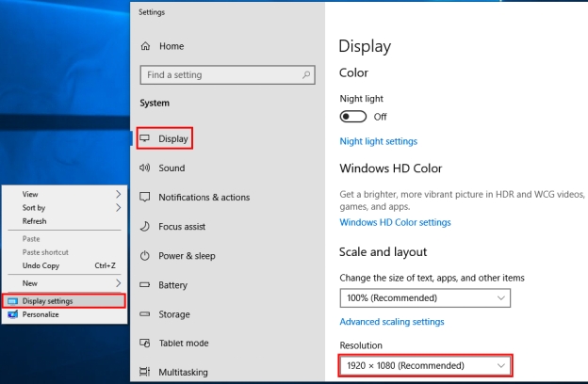The width and height of the screenshot is (588, 384).
Task: Go to Settings Home
Action: click(x=171, y=46)
